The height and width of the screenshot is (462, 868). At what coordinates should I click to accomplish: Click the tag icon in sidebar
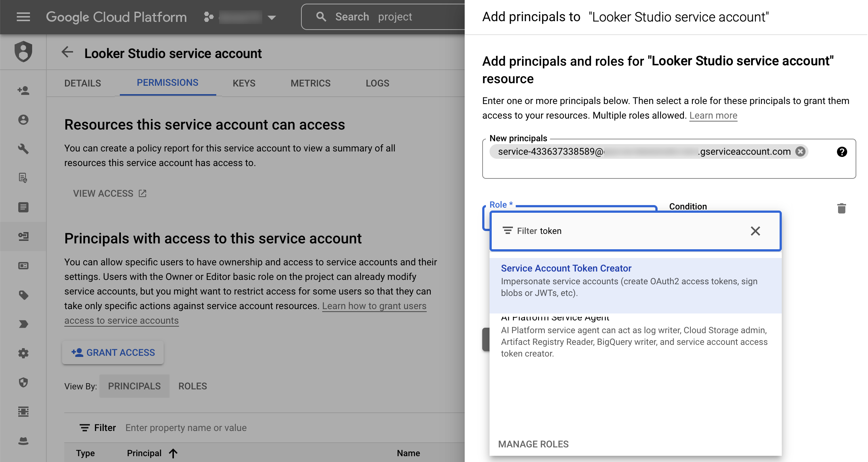23,295
